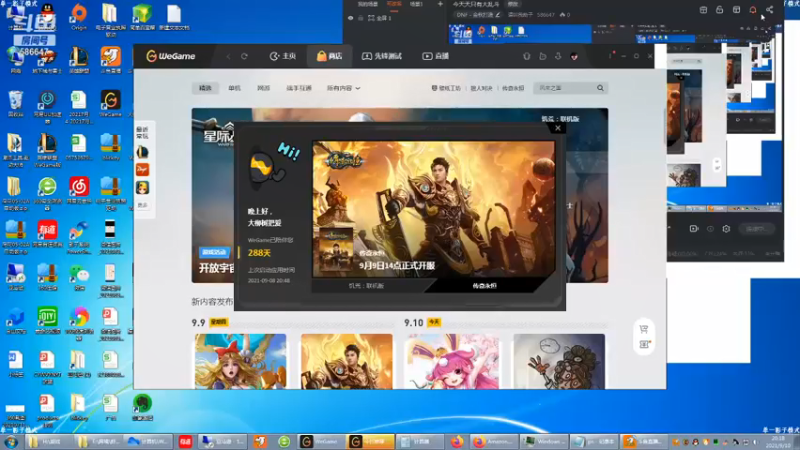Open the Origin desktop shortcut
The image size is (800, 450).
pyautogui.click(x=79, y=16)
